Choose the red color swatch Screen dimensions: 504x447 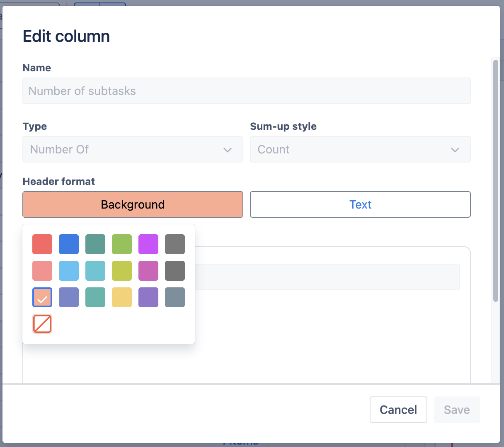point(42,244)
